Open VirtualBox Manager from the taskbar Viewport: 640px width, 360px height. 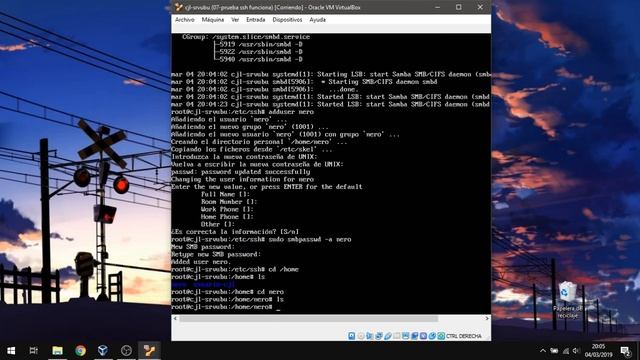pyautogui.click(x=103, y=351)
